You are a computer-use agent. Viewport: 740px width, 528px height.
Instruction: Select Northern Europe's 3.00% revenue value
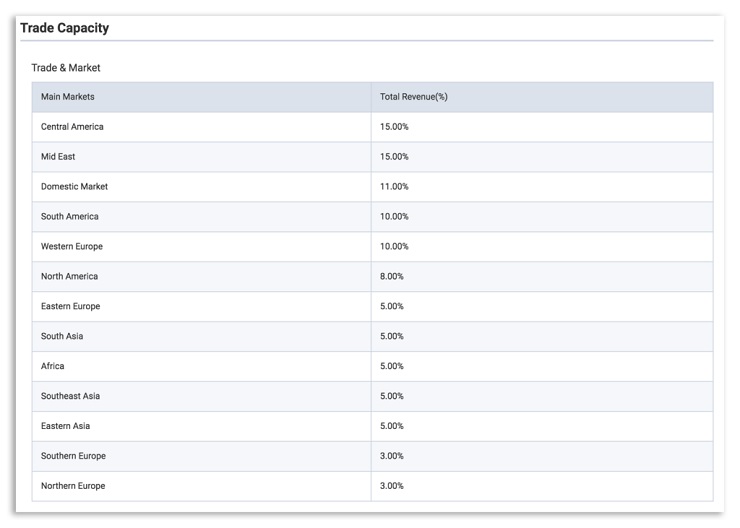coord(392,486)
